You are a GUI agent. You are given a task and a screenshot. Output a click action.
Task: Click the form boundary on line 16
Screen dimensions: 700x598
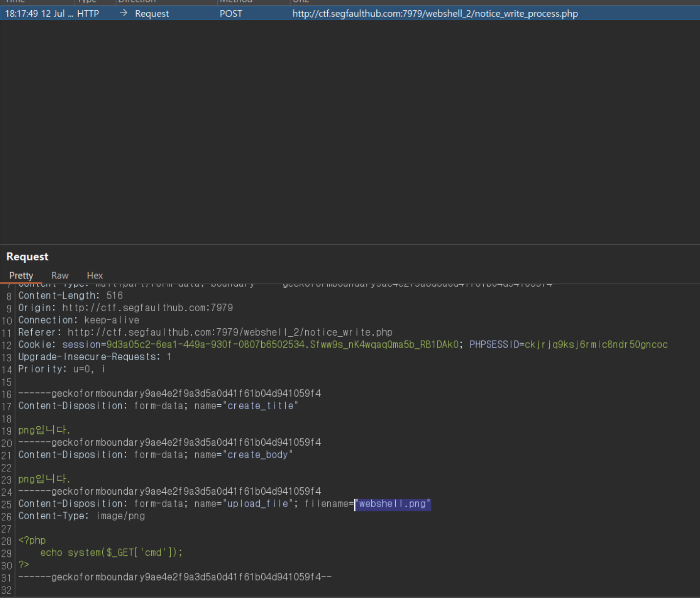point(170,393)
